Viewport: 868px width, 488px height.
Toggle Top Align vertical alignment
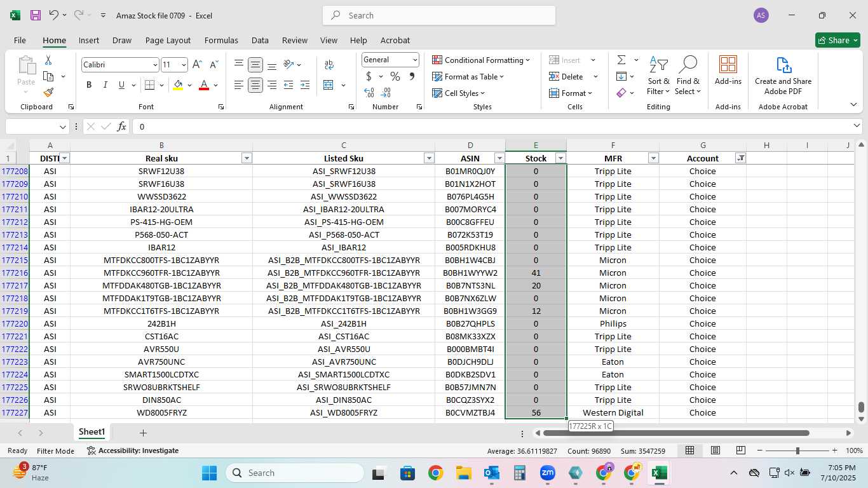[x=239, y=65]
